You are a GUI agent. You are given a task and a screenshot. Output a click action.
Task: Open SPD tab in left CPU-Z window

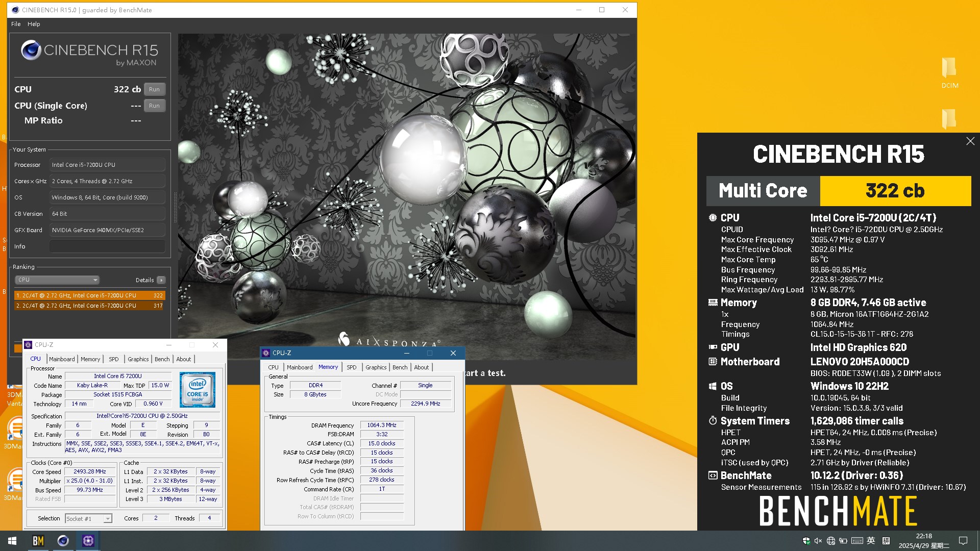coord(114,359)
